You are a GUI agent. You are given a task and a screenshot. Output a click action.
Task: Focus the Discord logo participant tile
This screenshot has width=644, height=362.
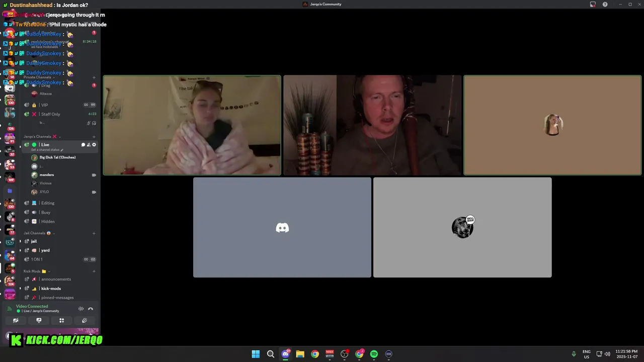click(x=282, y=227)
